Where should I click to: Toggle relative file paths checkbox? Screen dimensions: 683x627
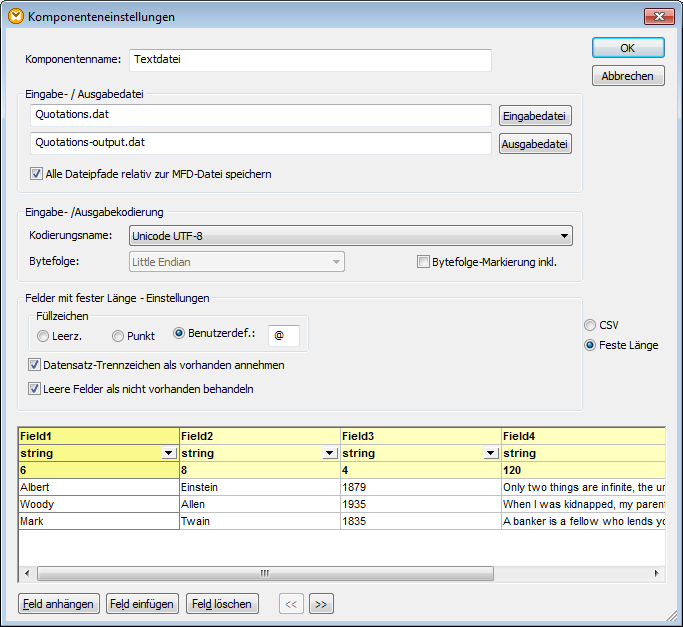click(x=37, y=174)
